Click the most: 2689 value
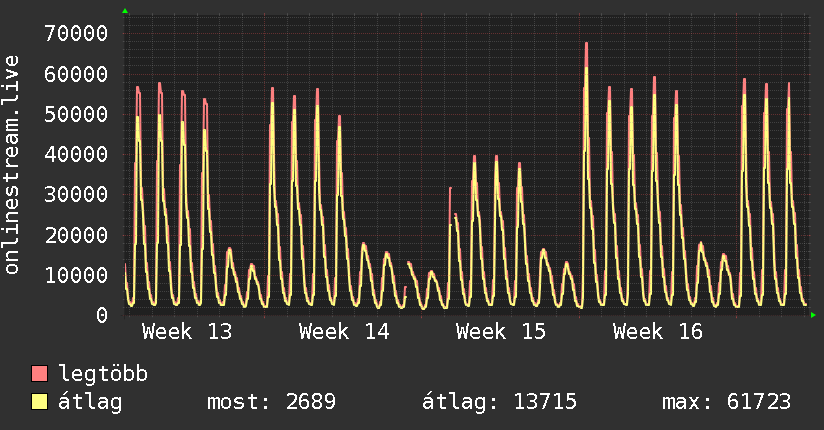The width and height of the screenshot is (824, 430). [x=271, y=402]
